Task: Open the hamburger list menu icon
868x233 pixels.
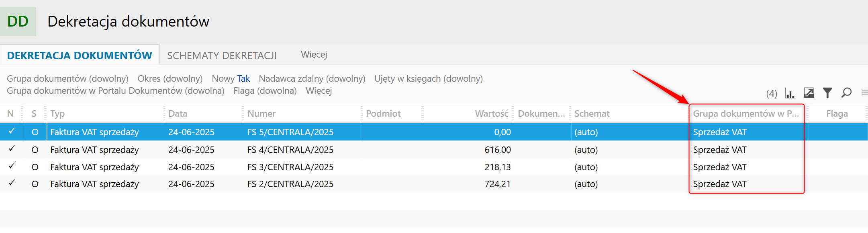Action: click(864, 93)
